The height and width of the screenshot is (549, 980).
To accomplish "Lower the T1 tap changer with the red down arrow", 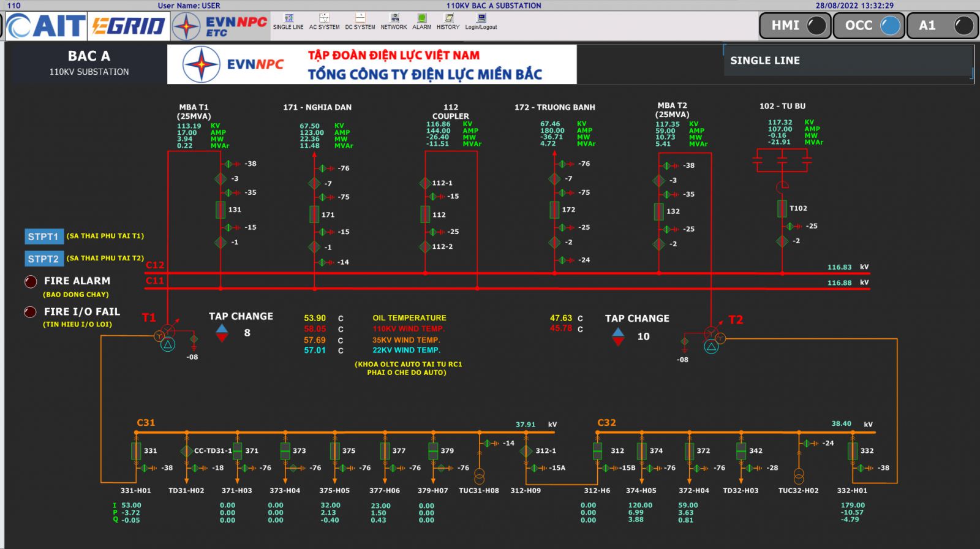I will coord(222,338).
